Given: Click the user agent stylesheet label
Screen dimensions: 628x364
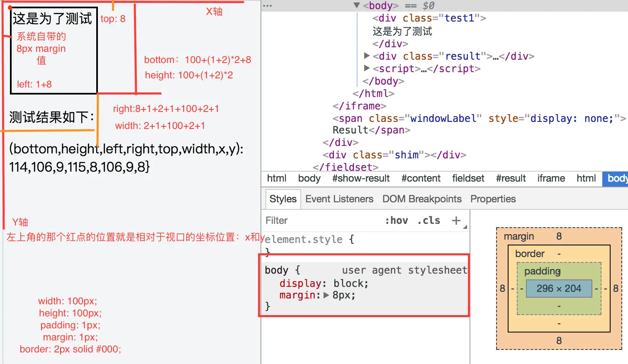Looking at the screenshot, I should pos(404,270).
